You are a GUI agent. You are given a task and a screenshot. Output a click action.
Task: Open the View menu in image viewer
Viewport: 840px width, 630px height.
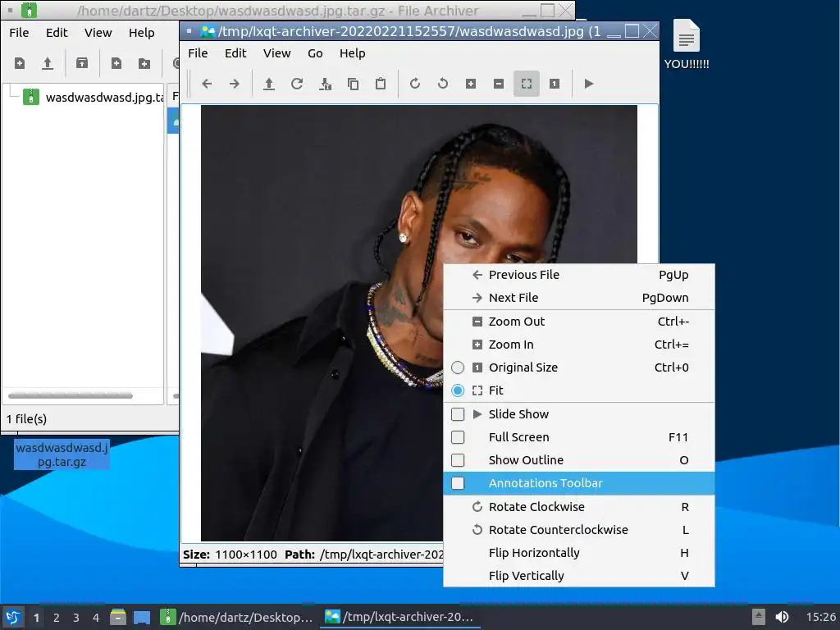(276, 53)
